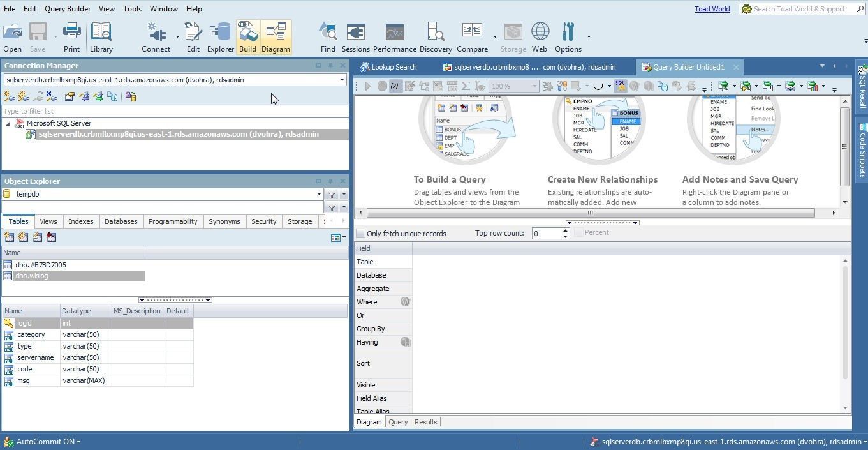Image resolution: width=868 pixels, height=450 pixels.
Task: Open the tempdb database dropdown
Action: [319, 194]
